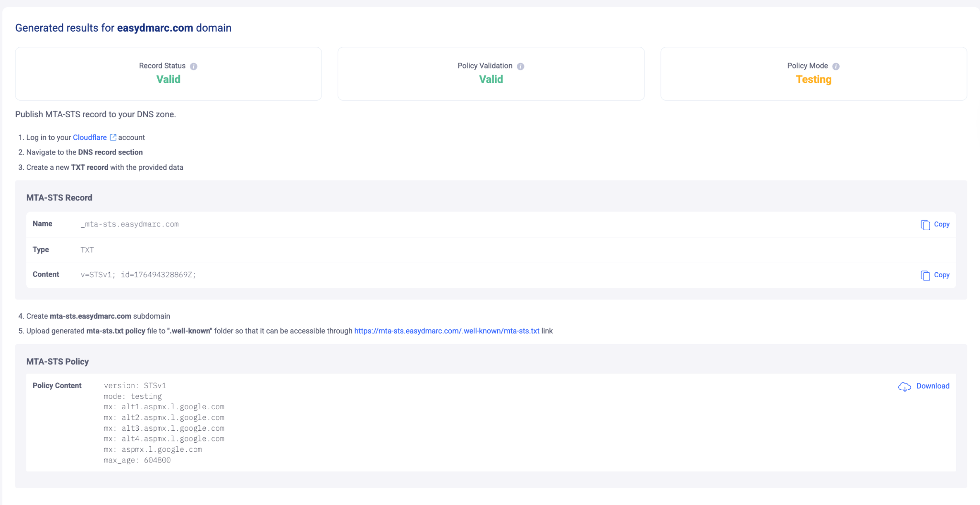This screenshot has width=980, height=505.
Task: Click the TXT type value
Action: coord(87,250)
